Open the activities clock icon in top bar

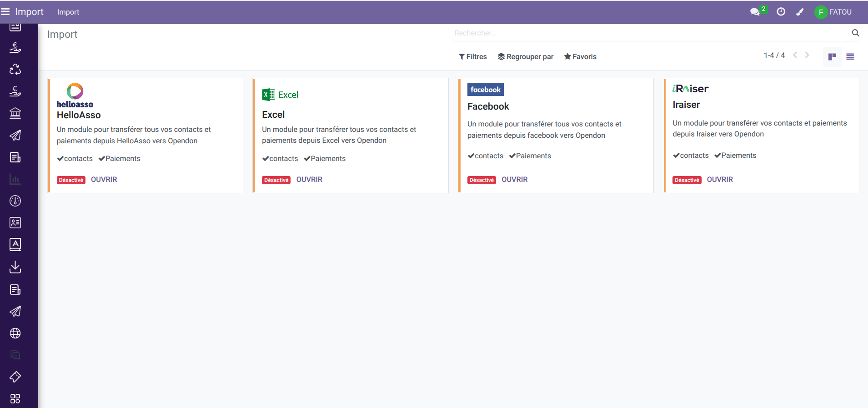[781, 12]
